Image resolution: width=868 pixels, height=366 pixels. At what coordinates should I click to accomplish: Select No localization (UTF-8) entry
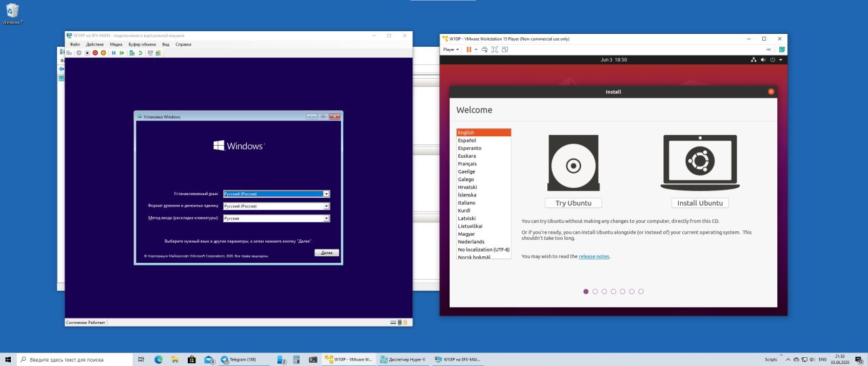pos(484,249)
